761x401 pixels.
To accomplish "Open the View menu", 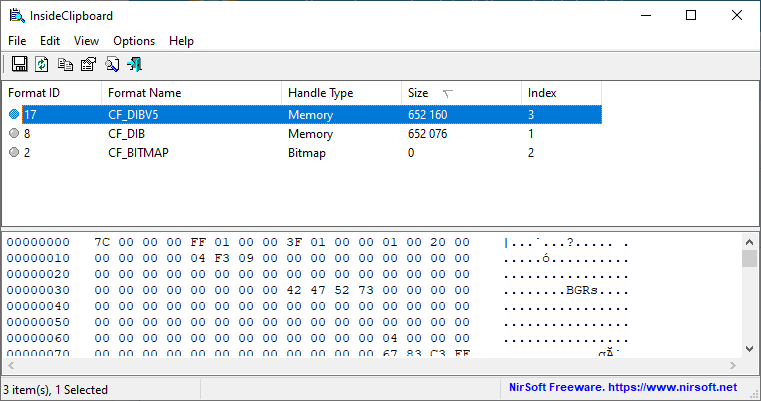I will coord(87,41).
